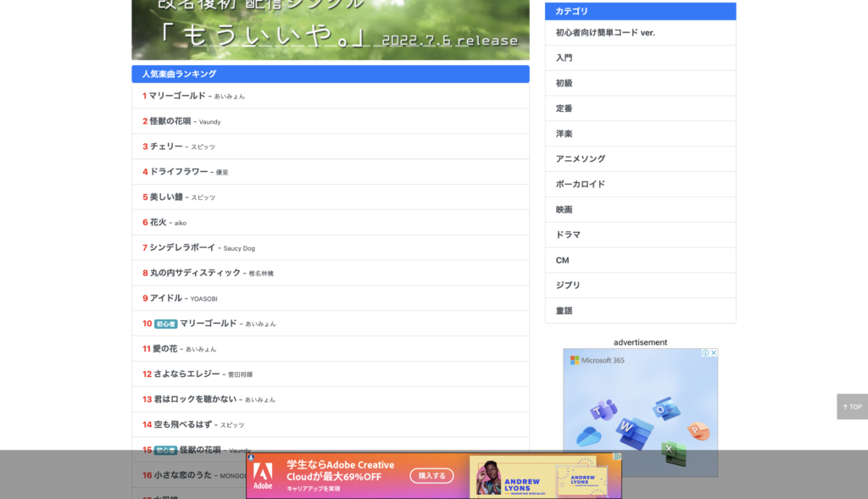Click the ad info icon on Microsoft 365 ad
This screenshot has height=499, width=868.
coord(704,353)
